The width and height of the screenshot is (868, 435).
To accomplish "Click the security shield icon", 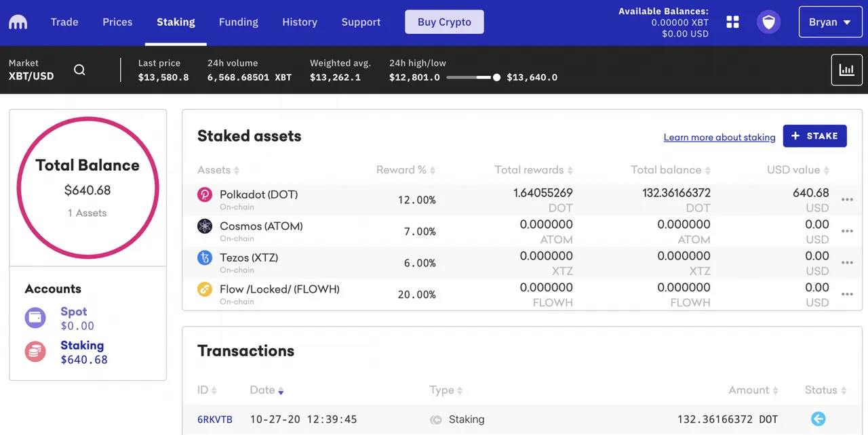I will (768, 22).
